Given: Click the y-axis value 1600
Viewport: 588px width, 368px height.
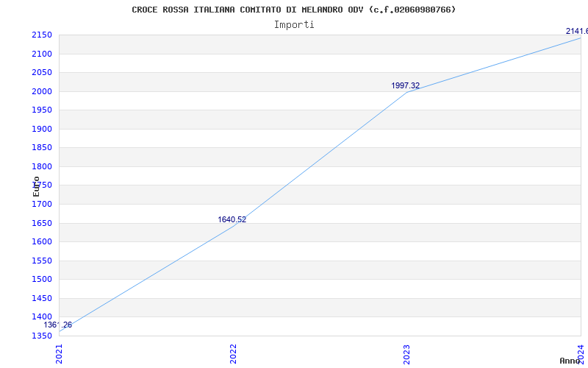Looking at the screenshot, I should (x=42, y=242).
